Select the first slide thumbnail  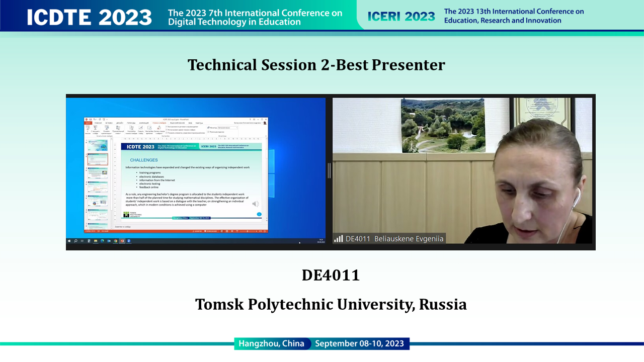[98, 145]
